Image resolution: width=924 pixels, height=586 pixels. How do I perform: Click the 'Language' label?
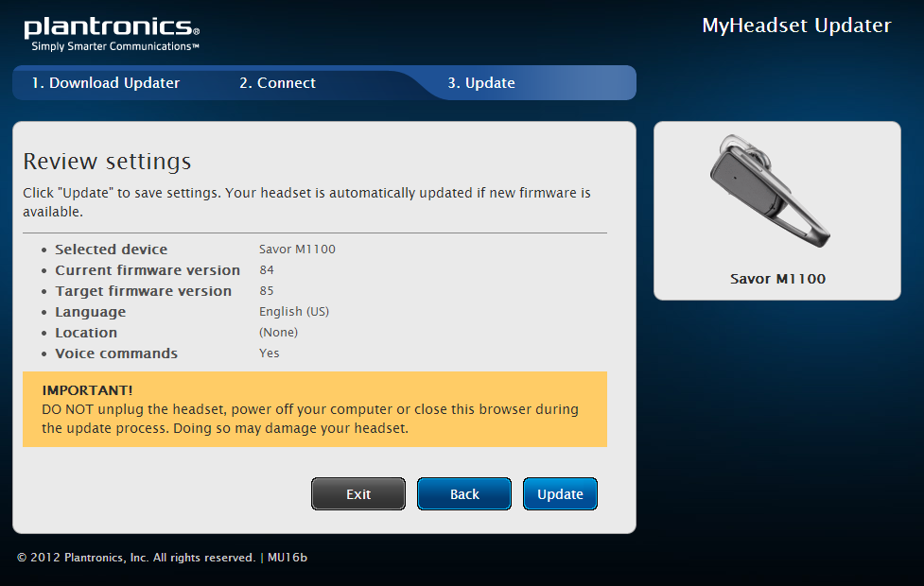(90, 312)
